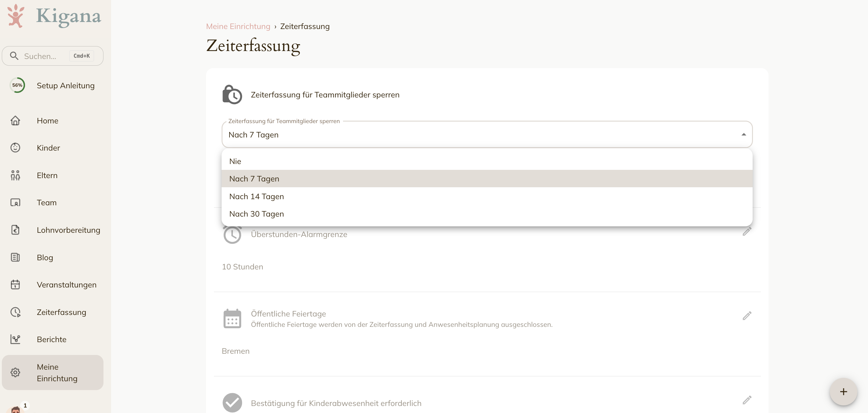Open Berichte chart icon

tap(15, 339)
